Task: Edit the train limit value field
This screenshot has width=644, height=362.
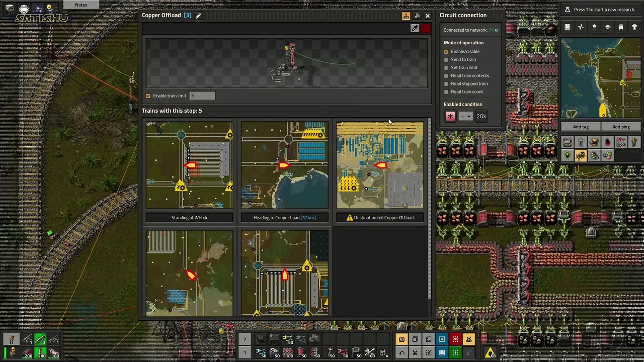Action: coord(202,96)
